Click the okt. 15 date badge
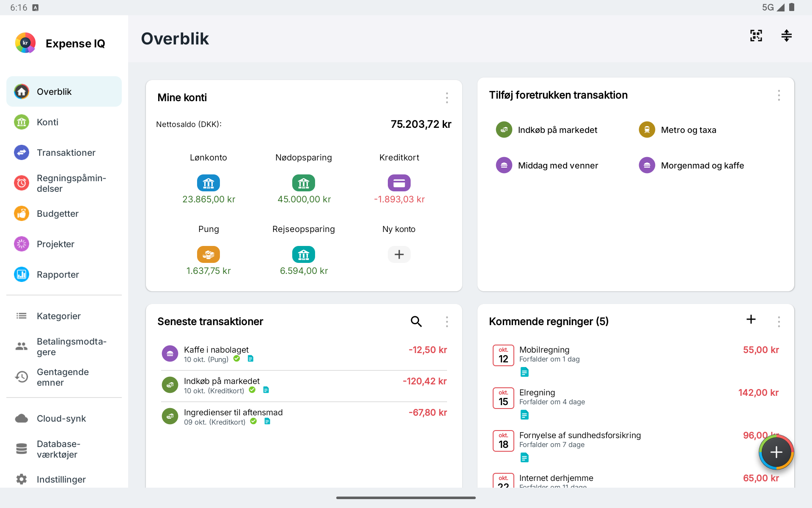This screenshot has height=508, width=812. point(503,398)
